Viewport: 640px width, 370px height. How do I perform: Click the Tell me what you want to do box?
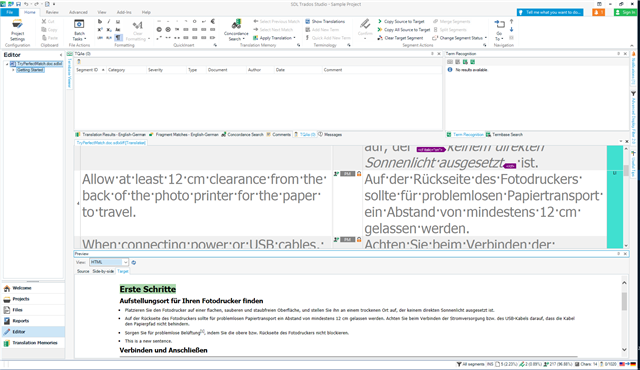click(x=550, y=12)
